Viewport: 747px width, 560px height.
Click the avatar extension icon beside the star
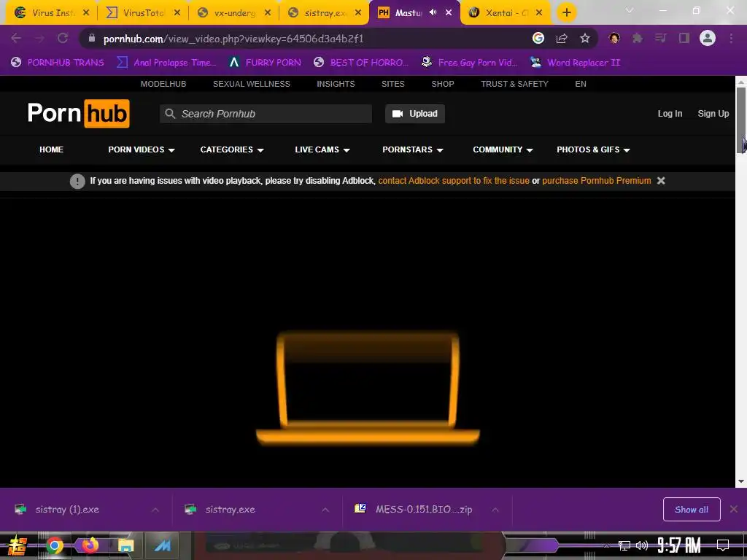[614, 38]
